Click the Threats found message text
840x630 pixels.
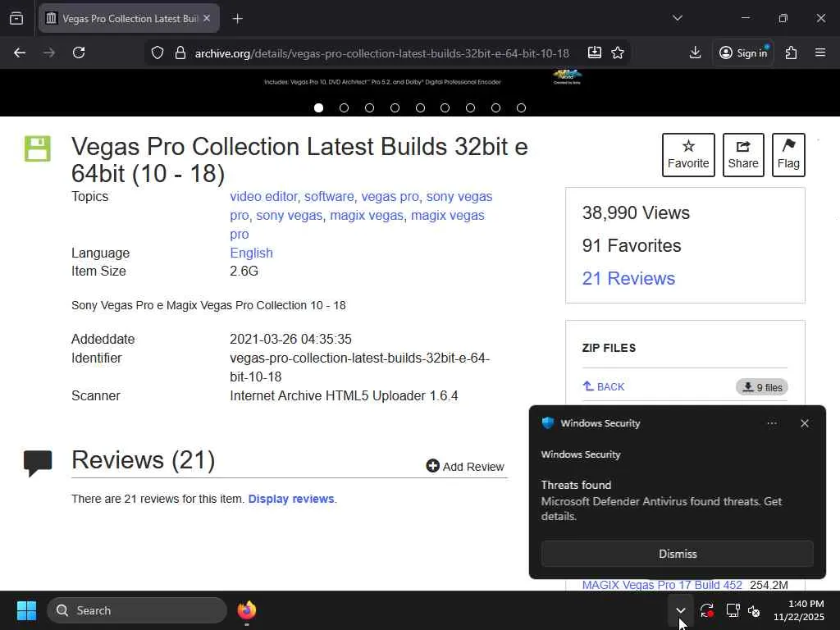661,501
